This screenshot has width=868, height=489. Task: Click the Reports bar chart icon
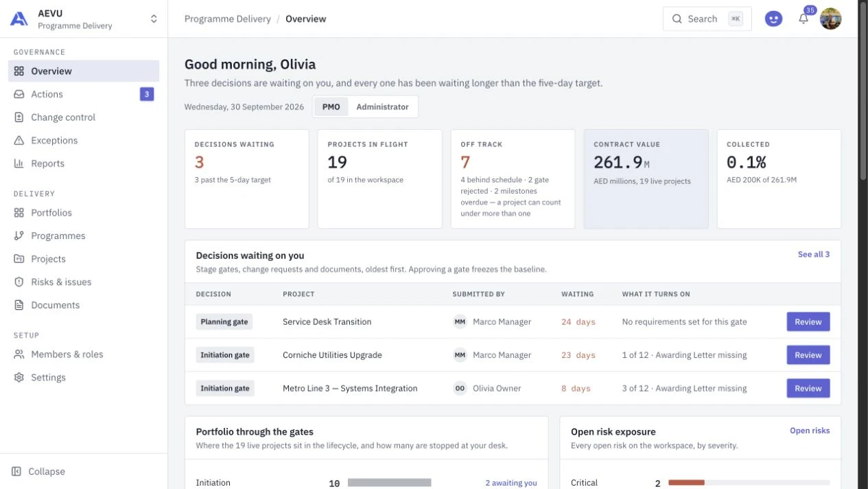click(x=19, y=163)
